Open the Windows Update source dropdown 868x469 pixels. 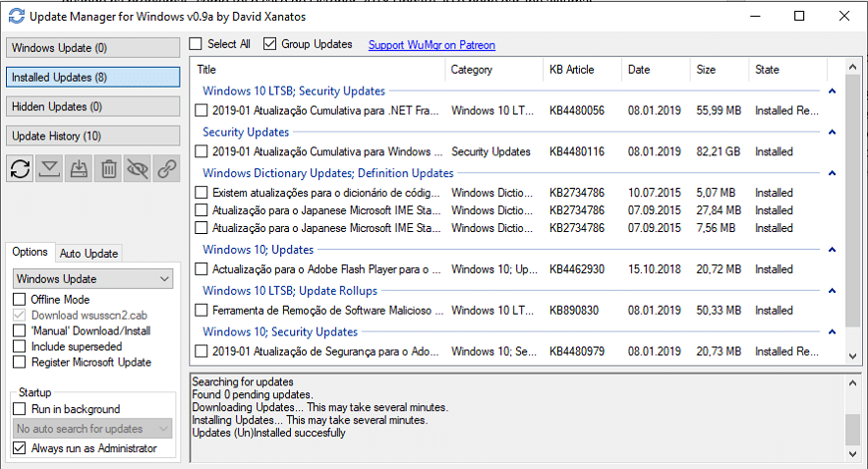93,278
